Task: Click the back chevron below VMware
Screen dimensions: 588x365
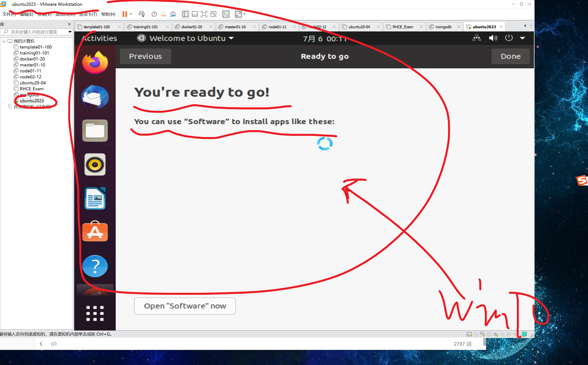Action: pyautogui.click(x=41, y=344)
